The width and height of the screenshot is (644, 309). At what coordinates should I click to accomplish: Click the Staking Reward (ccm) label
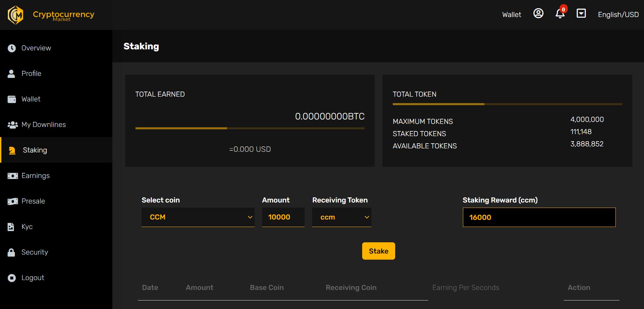(x=500, y=200)
